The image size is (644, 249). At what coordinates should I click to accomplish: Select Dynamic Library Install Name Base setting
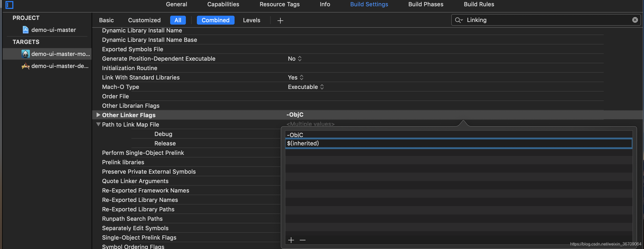coord(149,40)
